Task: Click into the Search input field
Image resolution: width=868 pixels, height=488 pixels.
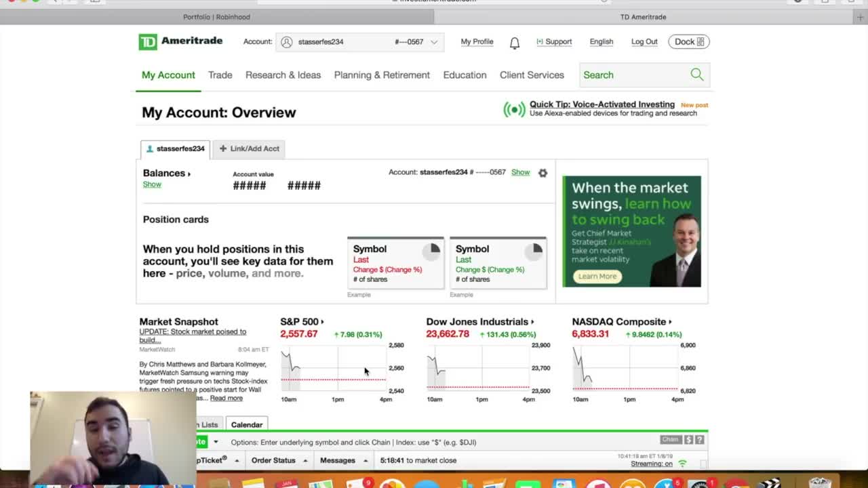Action: click(x=634, y=75)
